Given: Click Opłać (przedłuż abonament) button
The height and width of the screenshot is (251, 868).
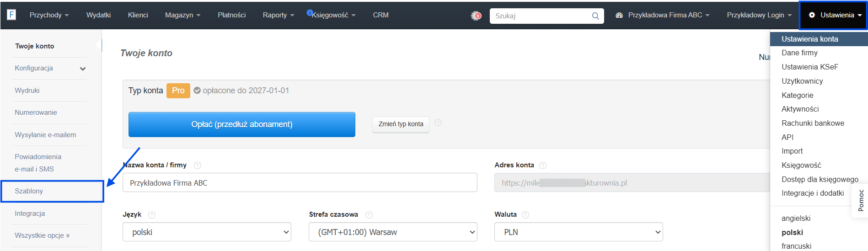Looking at the screenshot, I should [242, 124].
